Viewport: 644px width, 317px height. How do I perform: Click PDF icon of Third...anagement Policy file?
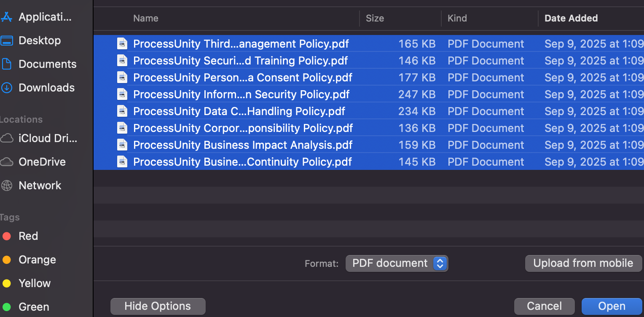coord(122,44)
